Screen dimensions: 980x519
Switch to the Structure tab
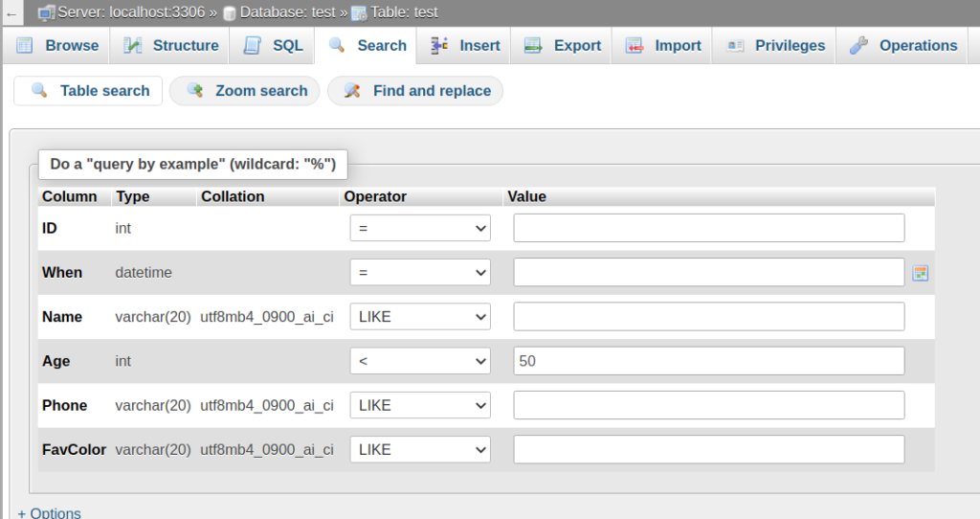coord(172,46)
